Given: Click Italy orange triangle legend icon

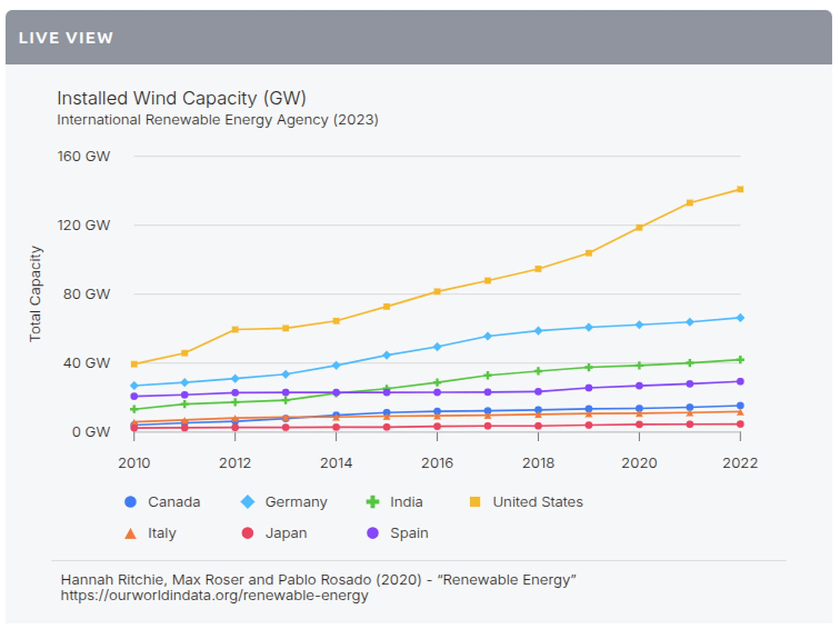Looking at the screenshot, I should (130, 534).
